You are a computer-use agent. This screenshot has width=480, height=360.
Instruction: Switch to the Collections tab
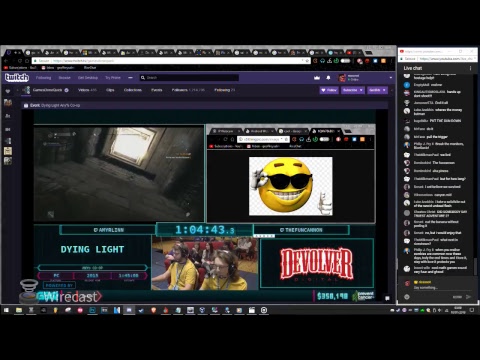click(x=133, y=90)
